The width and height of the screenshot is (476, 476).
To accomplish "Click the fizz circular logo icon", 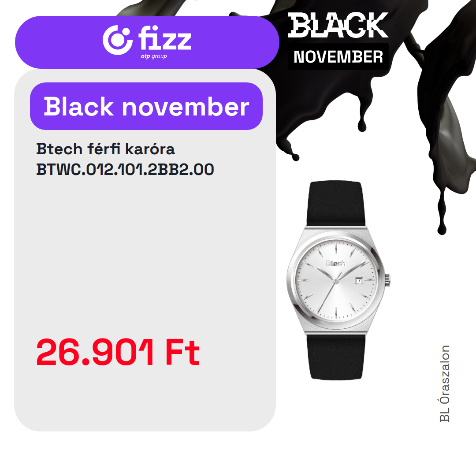I will [x=117, y=40].
